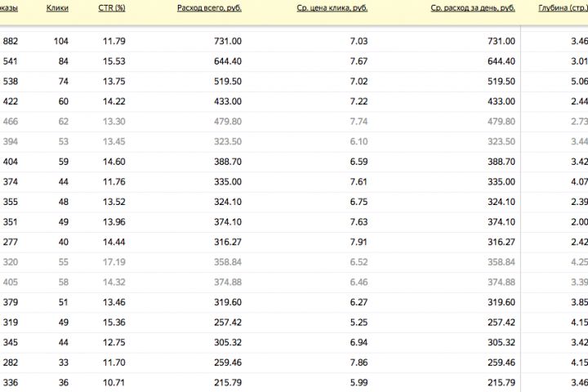Select the CTR cell showing 14.60

pyautogui.click(x=115, y=162)
